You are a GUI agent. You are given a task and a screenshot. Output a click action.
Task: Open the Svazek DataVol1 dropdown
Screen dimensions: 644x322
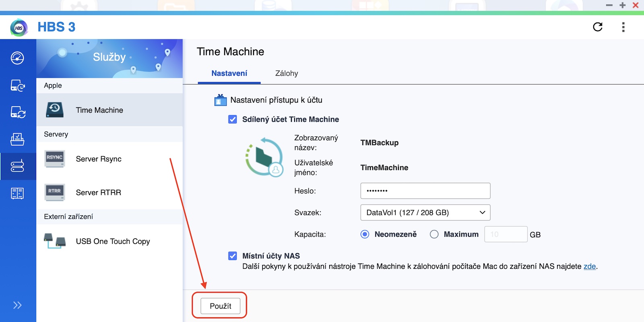pyautogui.click(x=425, y=213)
